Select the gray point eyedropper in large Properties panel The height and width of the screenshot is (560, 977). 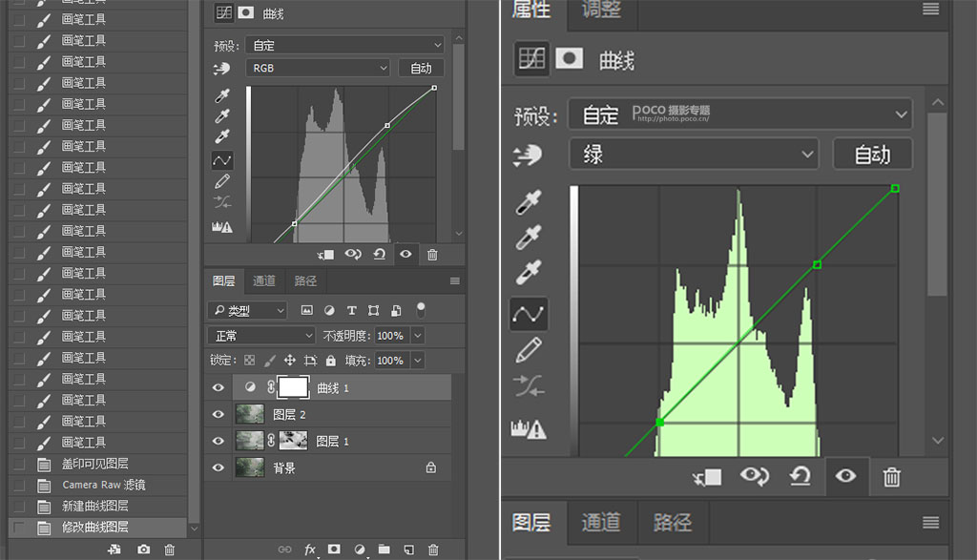(x=529, y=238)
